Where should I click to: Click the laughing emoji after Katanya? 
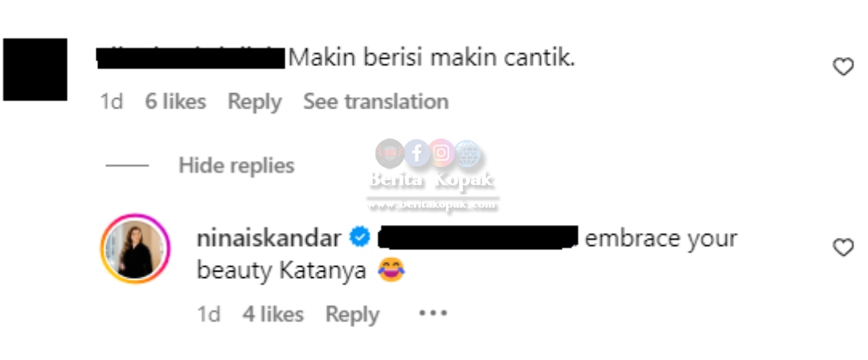click(391, 270)
